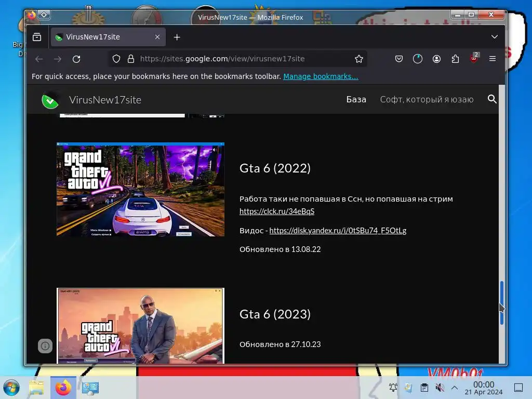Open a new tab with plus button

coord(177,37)
